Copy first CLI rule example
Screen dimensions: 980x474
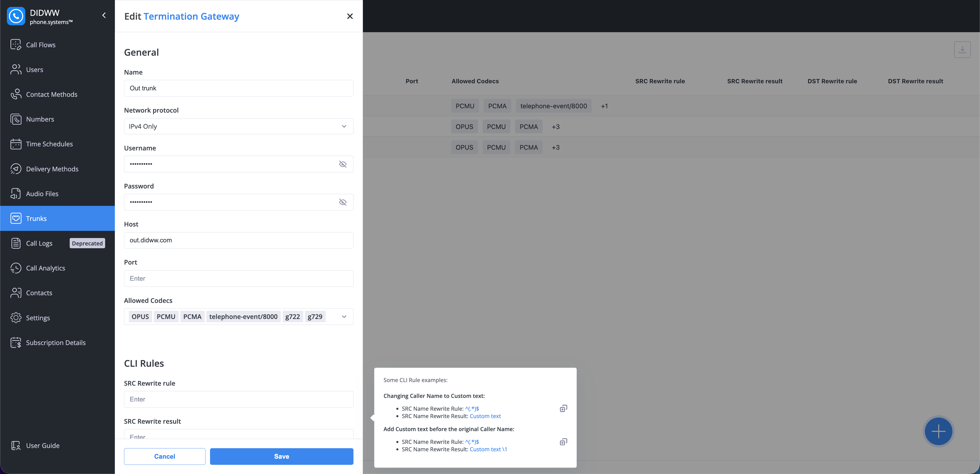click(563, 409)
